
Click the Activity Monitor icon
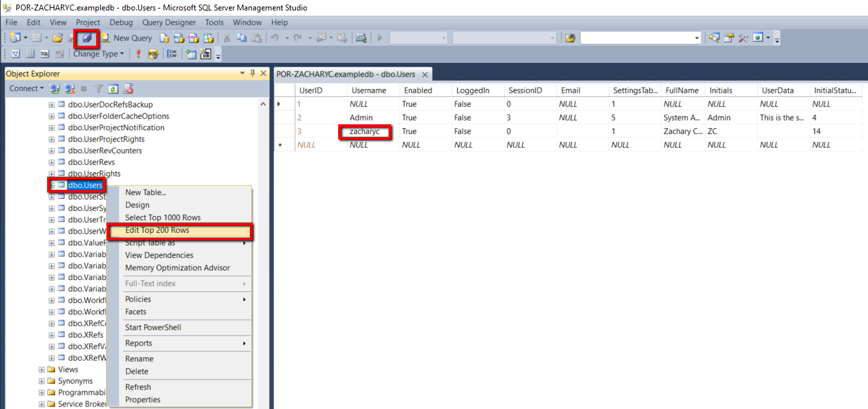point(361,38)
